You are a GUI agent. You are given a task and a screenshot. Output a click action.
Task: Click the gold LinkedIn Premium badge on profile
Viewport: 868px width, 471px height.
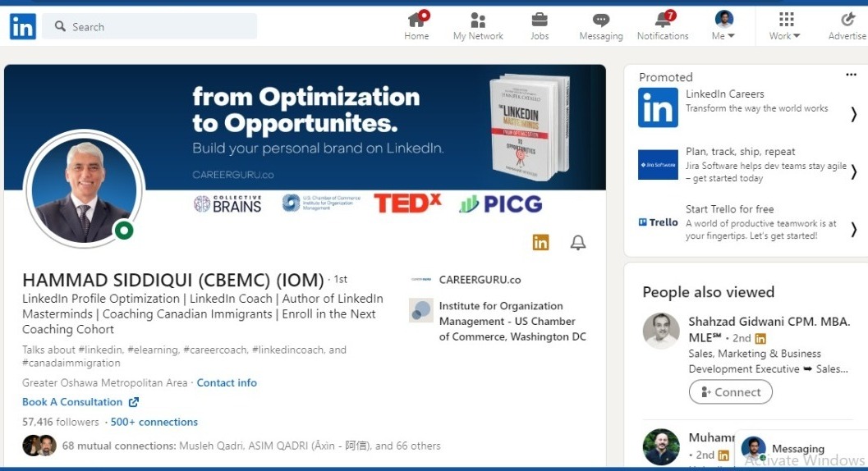[x=540, y=242]
